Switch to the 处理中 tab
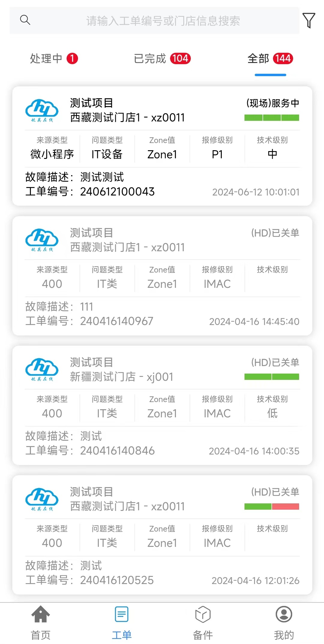This screenshot has height=644, width=324. tap(54, 59)
